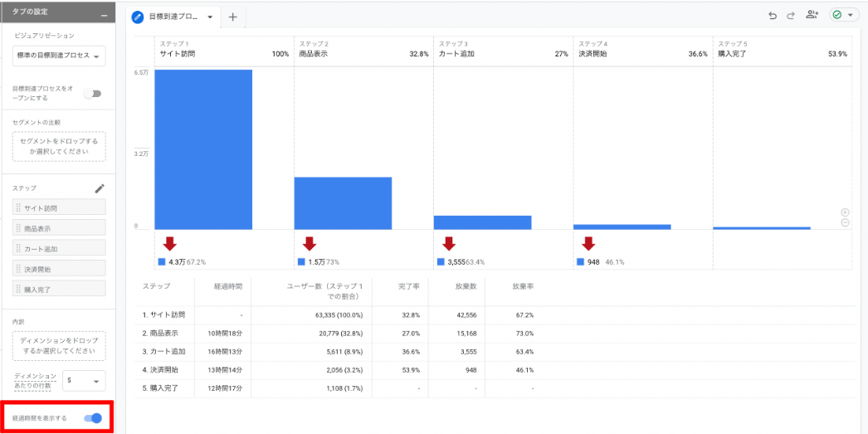Select the 商品表示 step chip
Screen dimensions: 868x434
59,228
